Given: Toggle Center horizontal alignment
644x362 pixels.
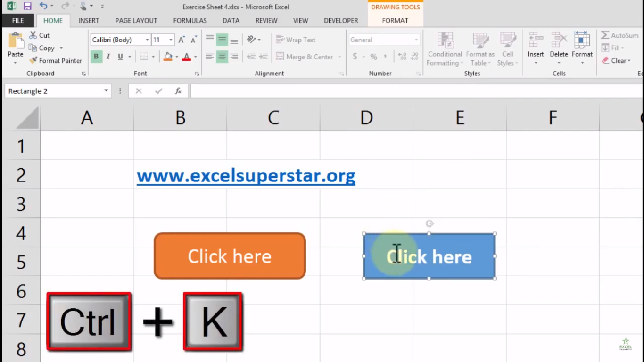Looking at the screenshot, I should pos(222,57).
